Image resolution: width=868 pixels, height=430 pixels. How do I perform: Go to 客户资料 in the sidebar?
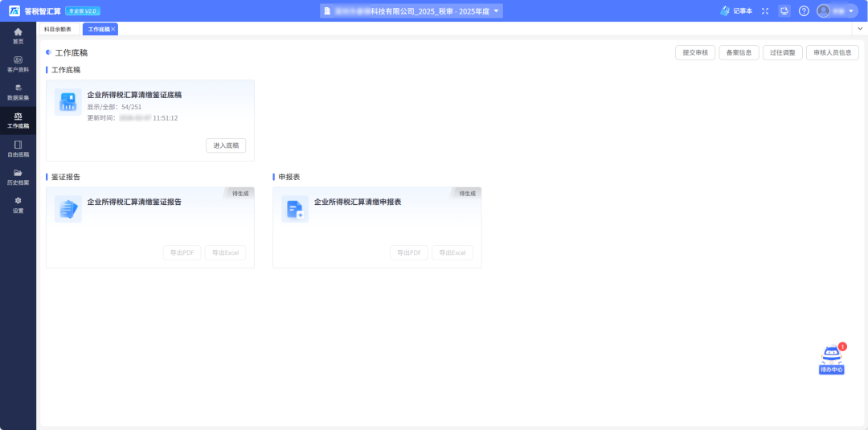pos(18,64)
